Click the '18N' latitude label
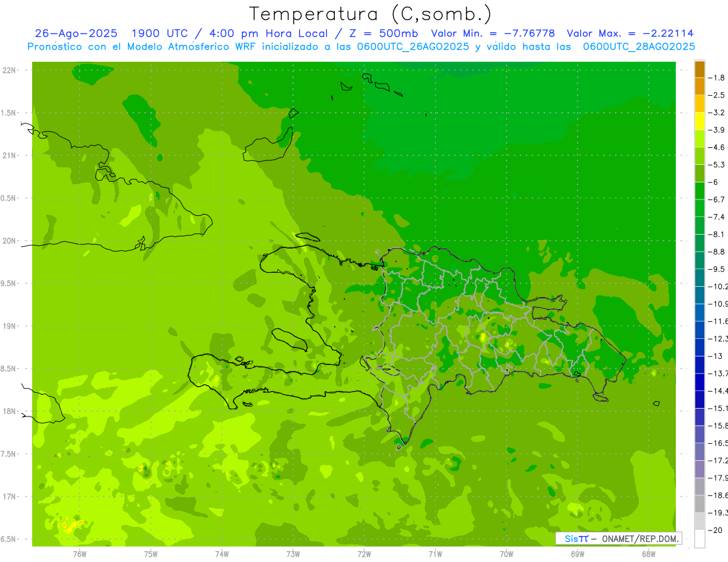The width and height of the screenshot is (728, 562). coord(8,412)
